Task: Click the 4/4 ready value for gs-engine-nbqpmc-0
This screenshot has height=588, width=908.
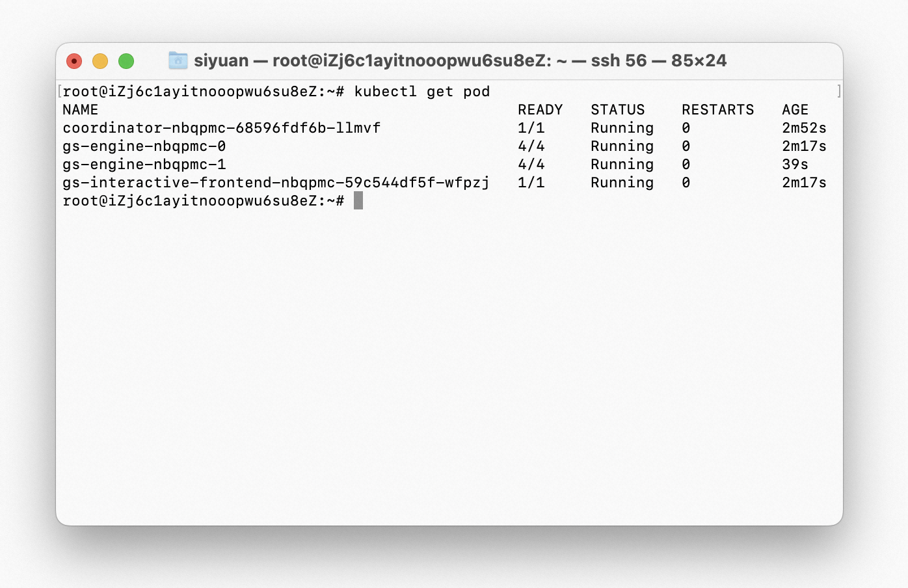Action: click(x=531, y=146)
